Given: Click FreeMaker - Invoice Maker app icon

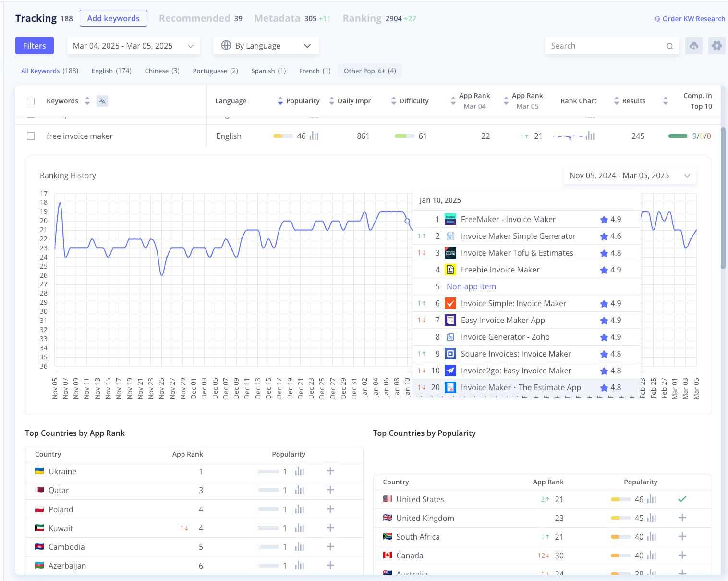Looking at the screenshot, I should 450,219.
